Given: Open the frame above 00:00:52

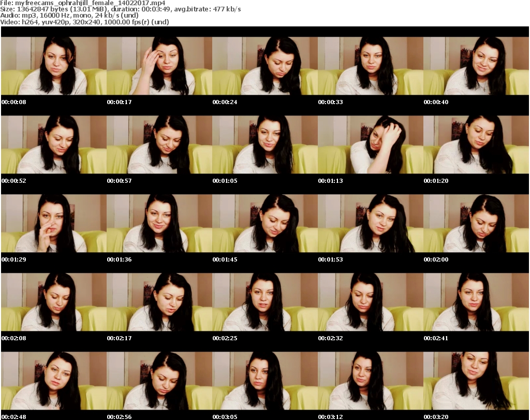Looking at the screenshot, I should pyautogui.click(x=54, y=144).
